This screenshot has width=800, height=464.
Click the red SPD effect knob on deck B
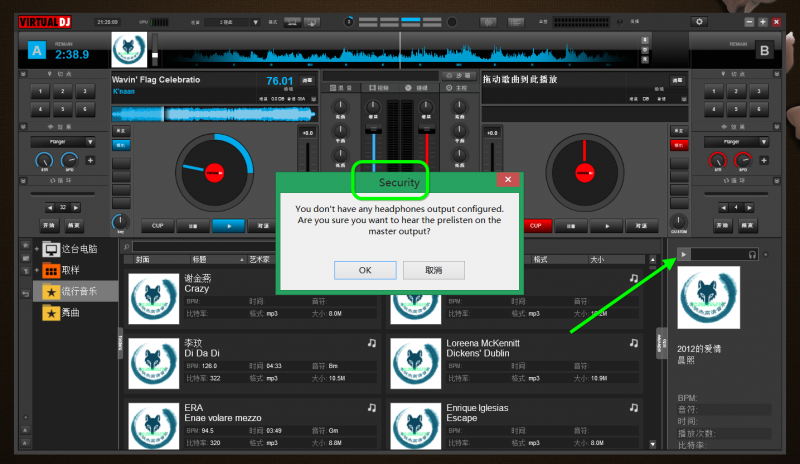(743, 161)
